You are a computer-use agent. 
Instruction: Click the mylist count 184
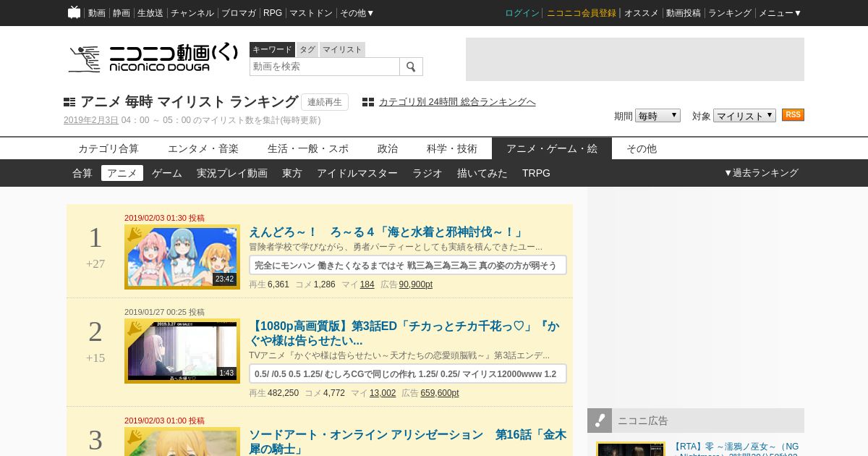pyautogui.click(x=367, y=284)
